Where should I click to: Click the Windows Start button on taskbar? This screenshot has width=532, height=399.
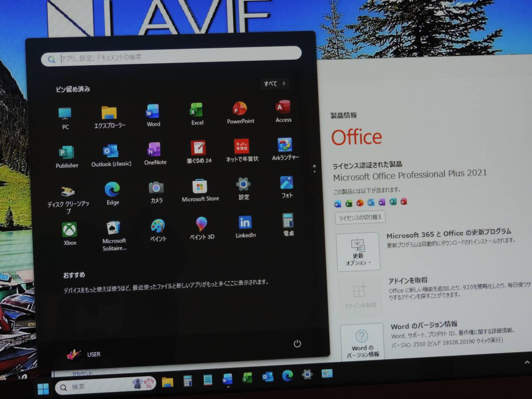pos(43,389)
